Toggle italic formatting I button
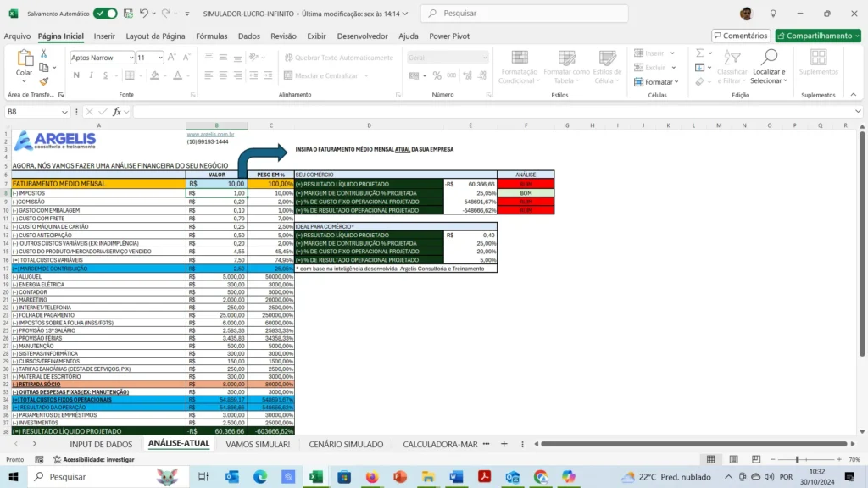The width and height of the screenshot is (868, 488). 91,75
